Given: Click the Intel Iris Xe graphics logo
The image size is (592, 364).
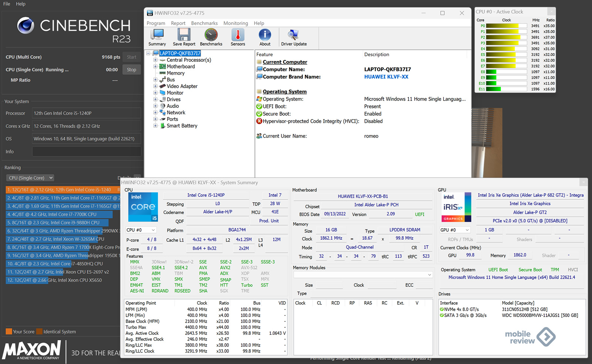Looking at the screenshot, I should coord(457,207).
